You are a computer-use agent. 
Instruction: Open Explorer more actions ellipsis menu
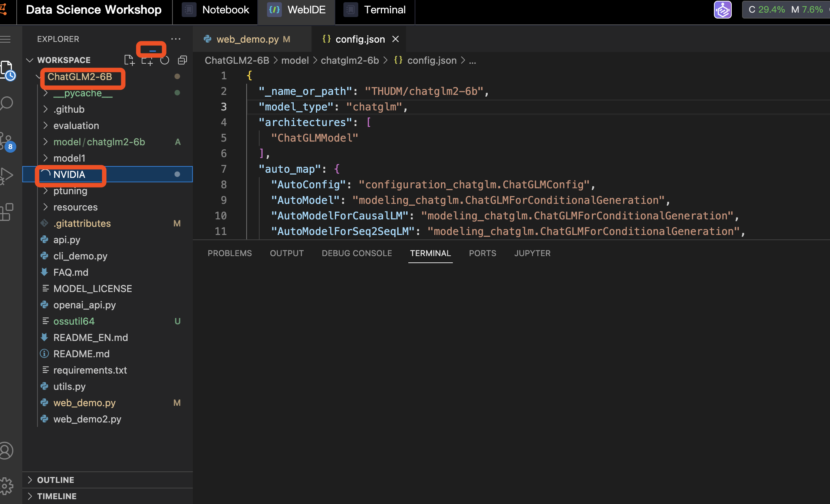176,39
